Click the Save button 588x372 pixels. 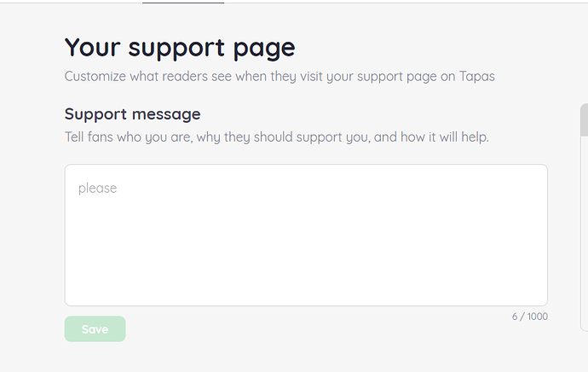click(95, 328)
